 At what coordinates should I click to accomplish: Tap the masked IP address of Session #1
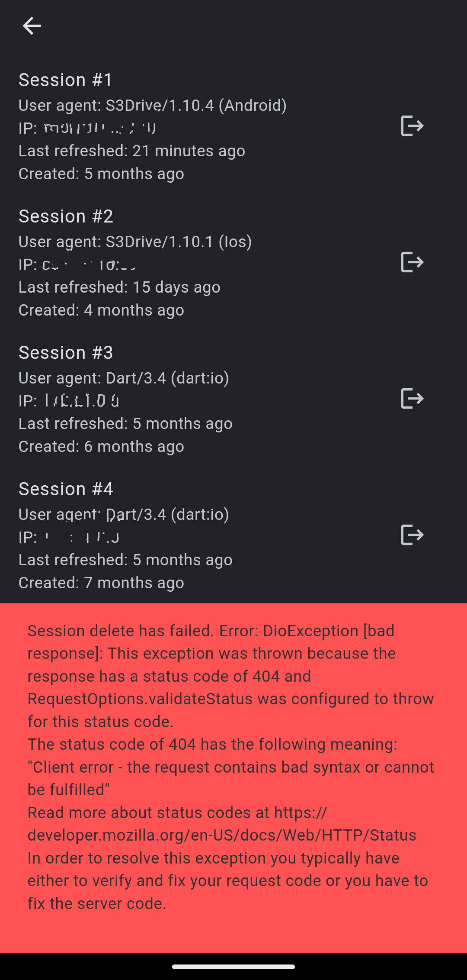(x=100, y=128)
